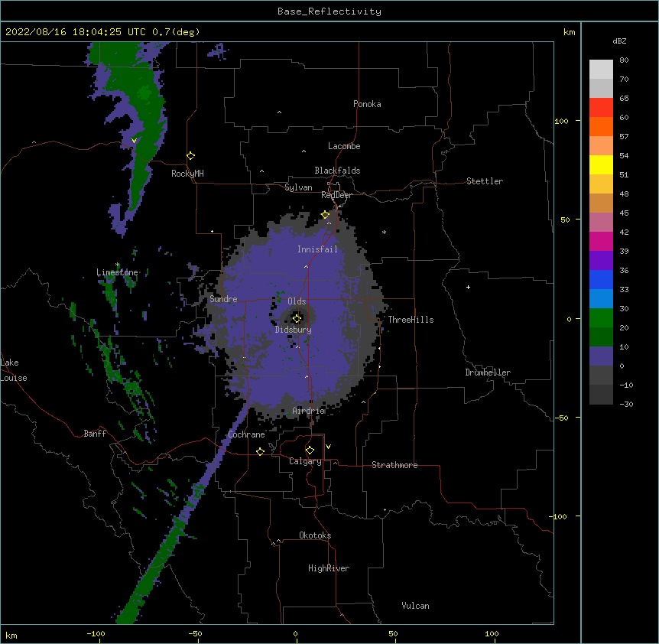The width and height of the screenshot is (659, 644).
Task: Click the yellow diamond marker above the Calgary label
Action: (310, 450)
